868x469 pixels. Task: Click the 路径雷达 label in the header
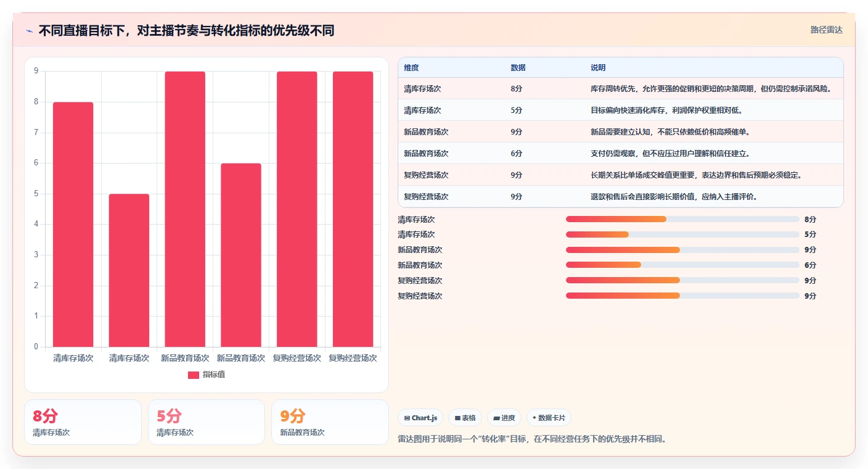coord(826,30)
